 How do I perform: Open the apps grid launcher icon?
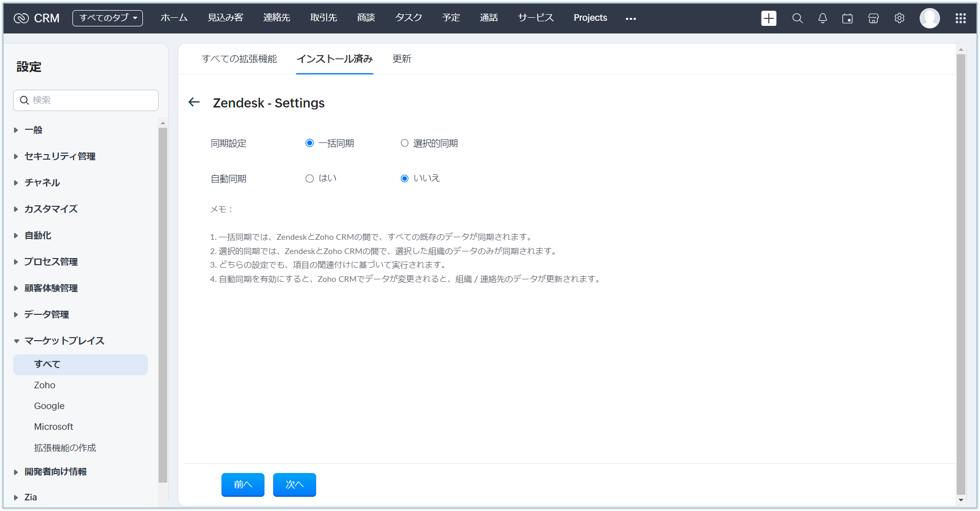click(960, 18)
